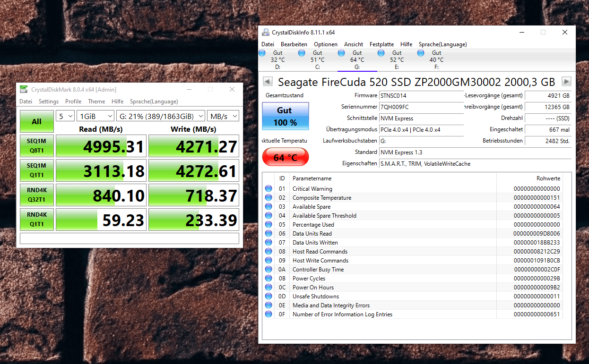Click the Gut 100 % health status button
The height and width of the screenshot is (364, 589).
285,116
